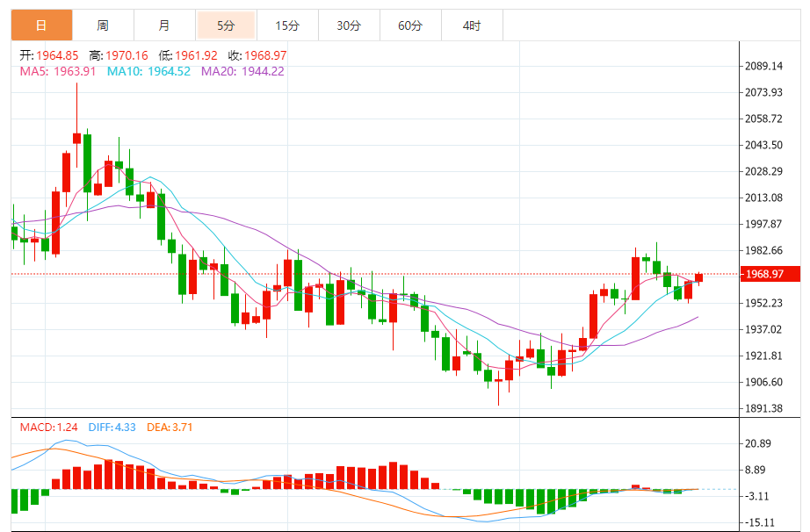810x532 pixels.
Task: Click the MACD:1.24 indicator label
Action: click(x=48, y=428)
